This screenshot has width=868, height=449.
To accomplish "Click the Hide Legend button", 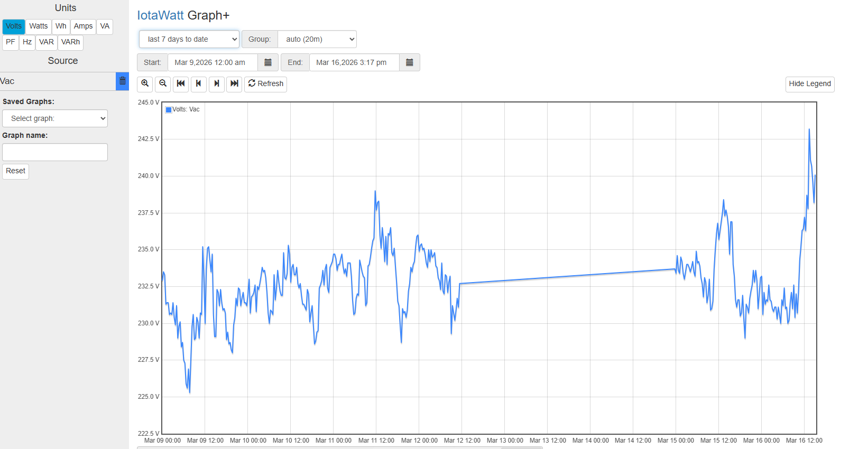I will (x=809, y=84).
